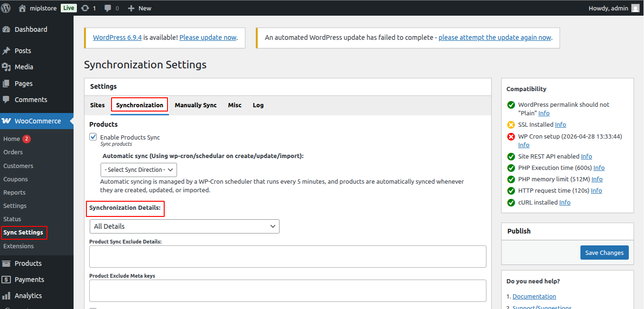
Task: Click the Posts pin icon in sidebar
Action: (x=6, y=51)
